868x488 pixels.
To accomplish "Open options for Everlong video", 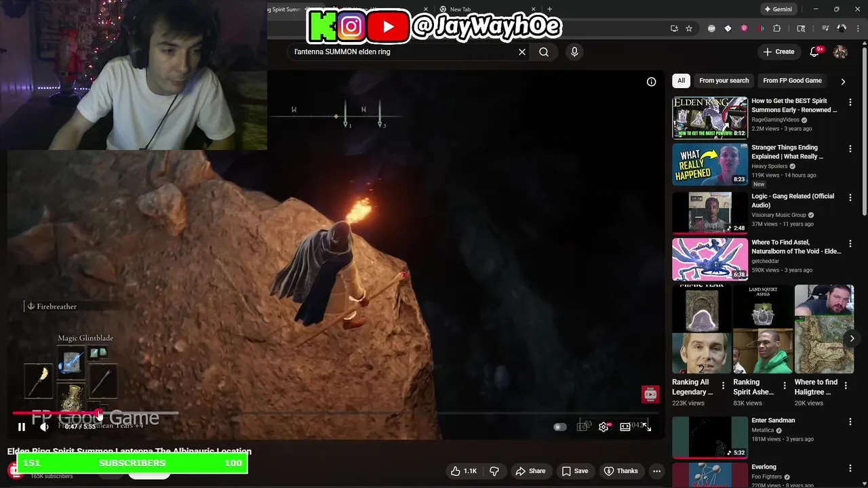I will (850, 468).
